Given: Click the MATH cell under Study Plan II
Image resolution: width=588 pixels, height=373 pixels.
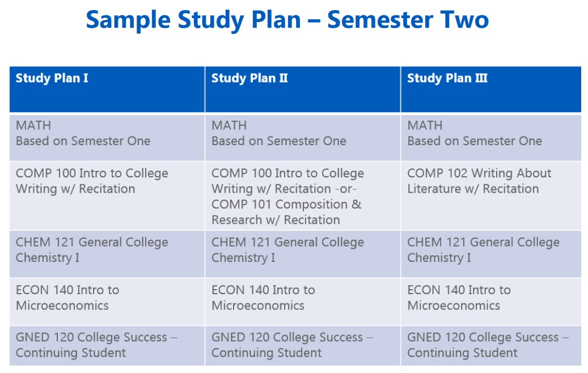Looking at the screenshot, I should click(278, 133).
